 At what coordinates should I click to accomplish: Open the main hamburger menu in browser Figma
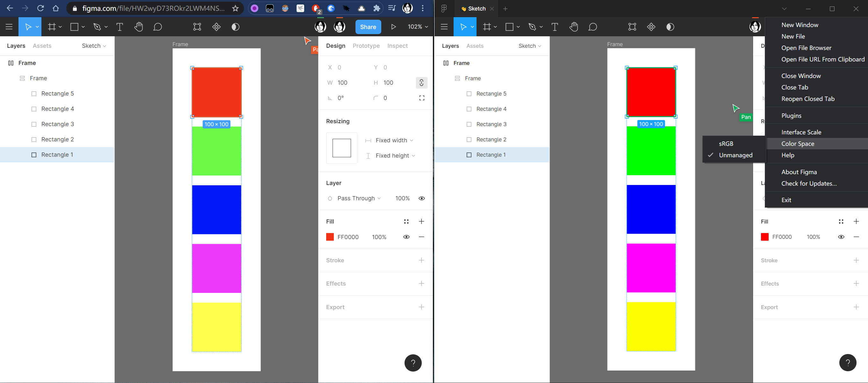click(9, 27)
